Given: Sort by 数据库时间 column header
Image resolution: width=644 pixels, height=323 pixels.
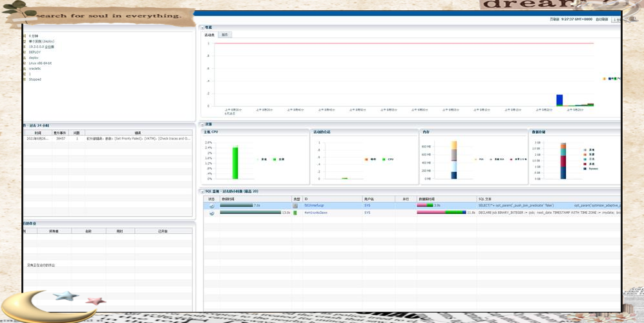Looking at the screenshot, I should (x=446, y=199).
